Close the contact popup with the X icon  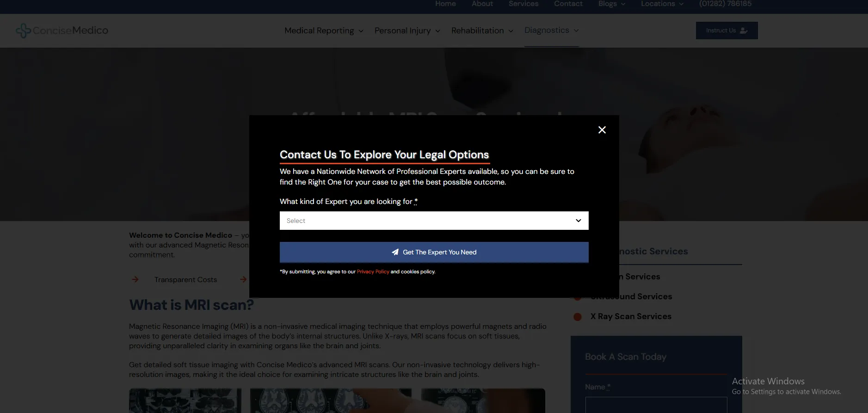click(602, 130)
